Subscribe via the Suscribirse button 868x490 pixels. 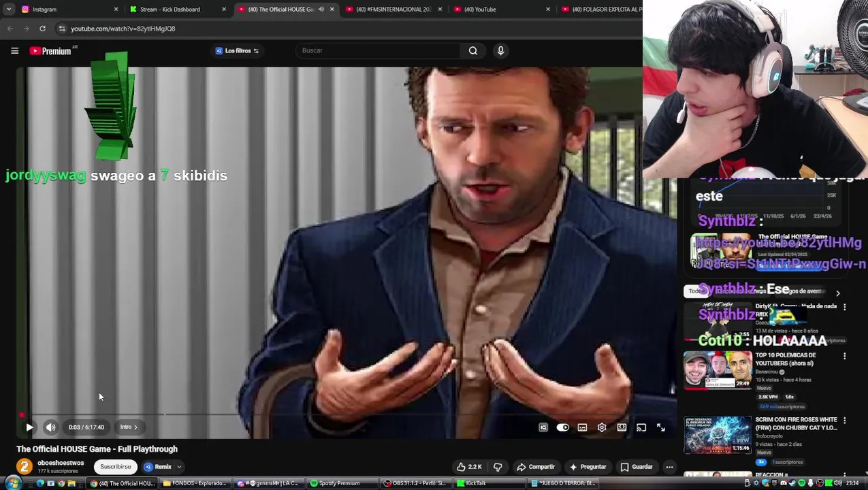pos(116,467)
